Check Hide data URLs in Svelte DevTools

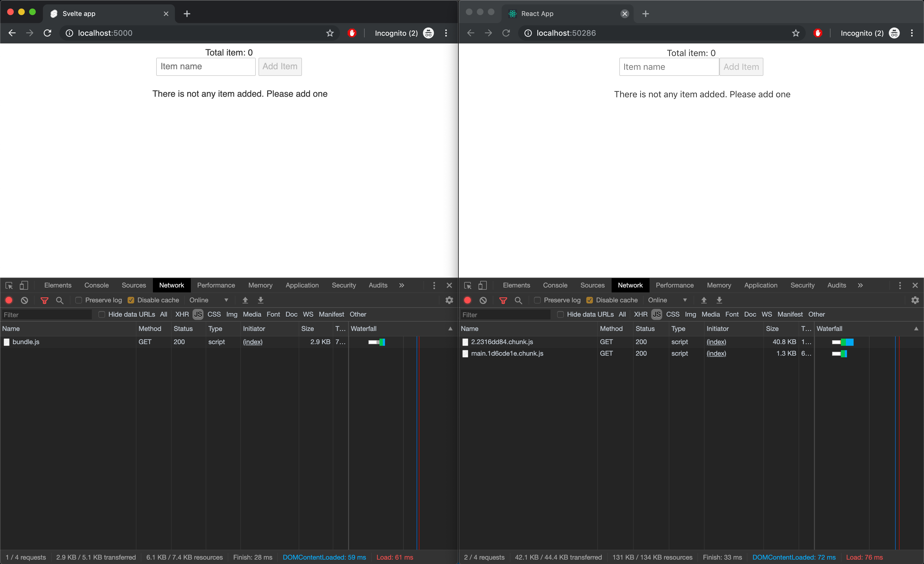[x=102, y=314]
